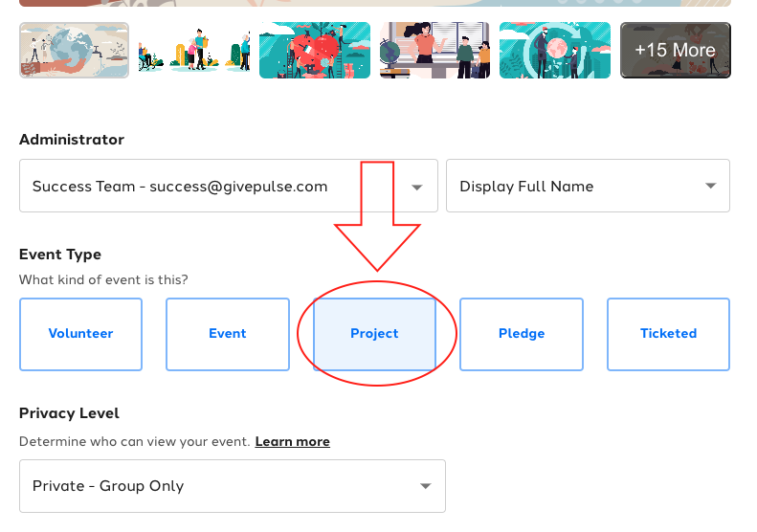
Task: Pick the red heart cover illustration
Action: click(315, 50)
